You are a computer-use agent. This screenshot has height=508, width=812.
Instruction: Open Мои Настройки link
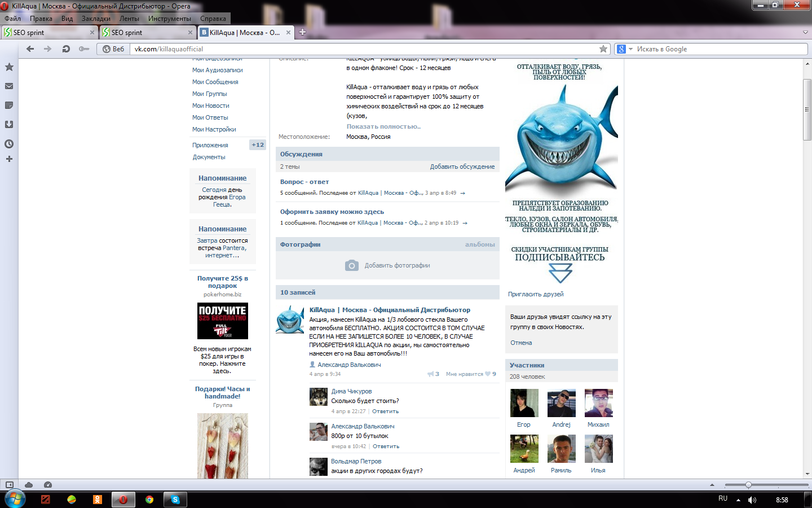214,129
